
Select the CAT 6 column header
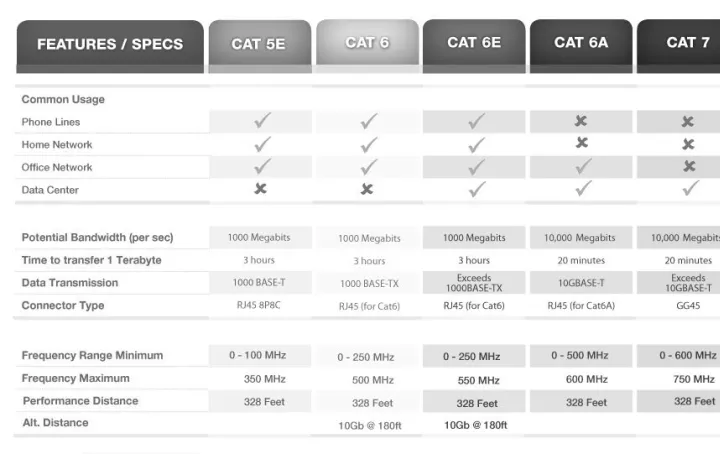coord(367,43)
